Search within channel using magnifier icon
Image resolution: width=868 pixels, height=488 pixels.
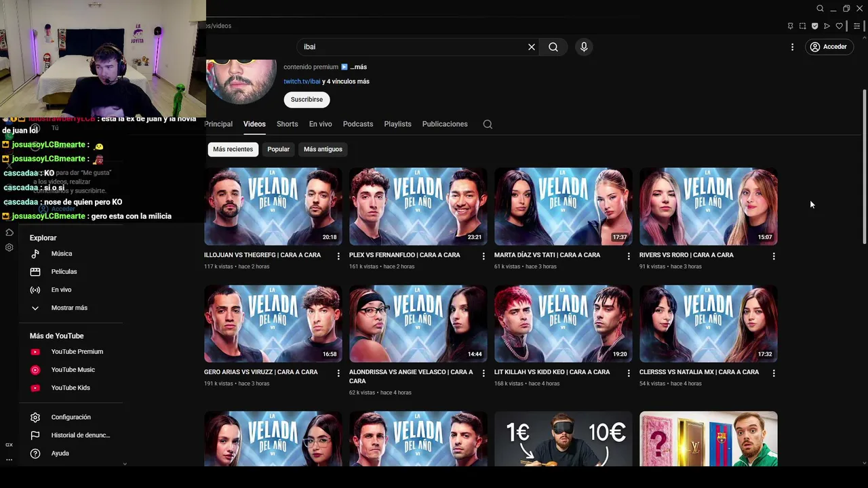coord(488,124)
